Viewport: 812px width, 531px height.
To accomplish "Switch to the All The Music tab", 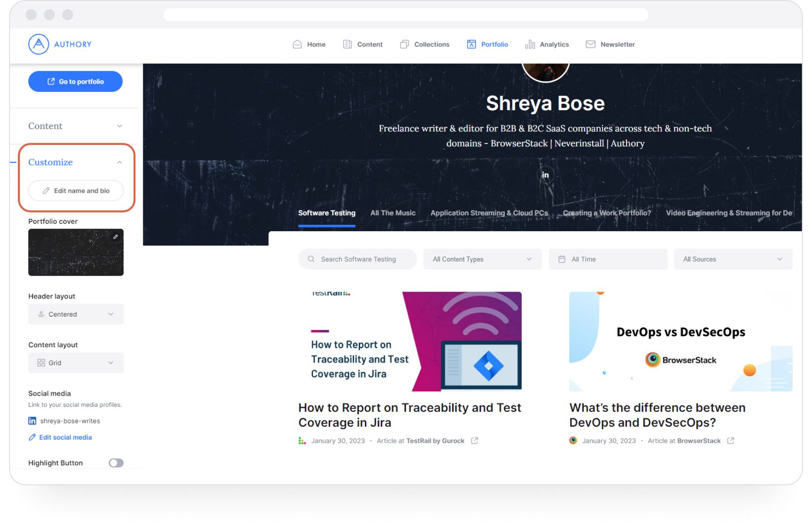I will click(x=393, y=213).
